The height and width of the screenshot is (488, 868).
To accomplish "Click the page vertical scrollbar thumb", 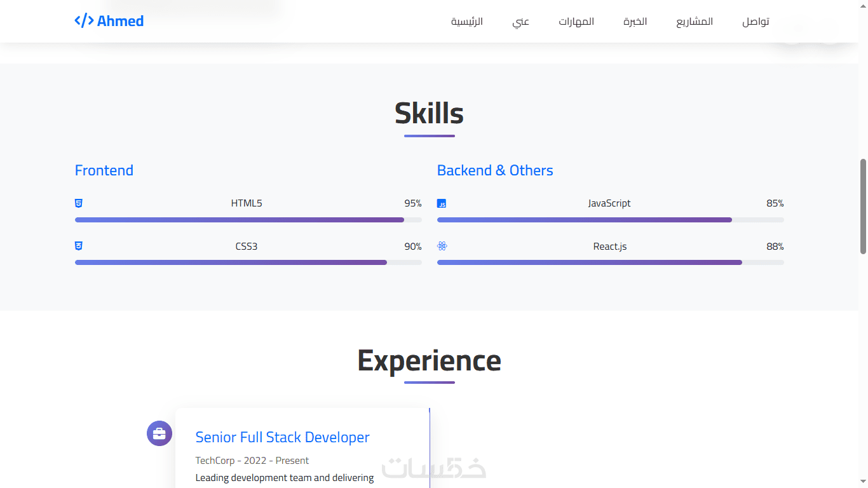I will (x=863, y=207).
